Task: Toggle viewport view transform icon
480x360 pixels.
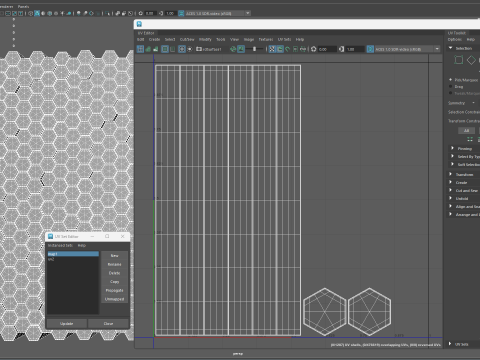Action: 181,13
